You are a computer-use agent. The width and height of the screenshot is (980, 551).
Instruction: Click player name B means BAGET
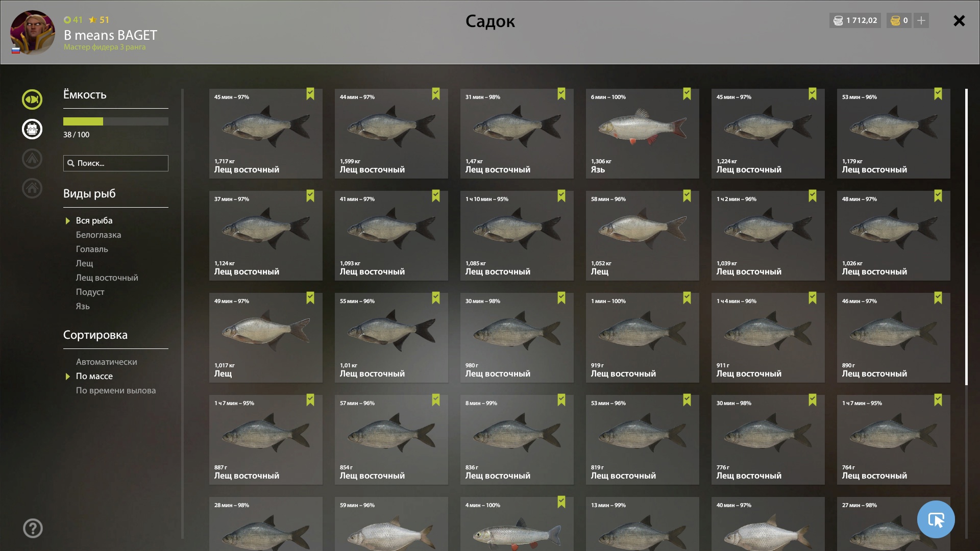[110, 35]
